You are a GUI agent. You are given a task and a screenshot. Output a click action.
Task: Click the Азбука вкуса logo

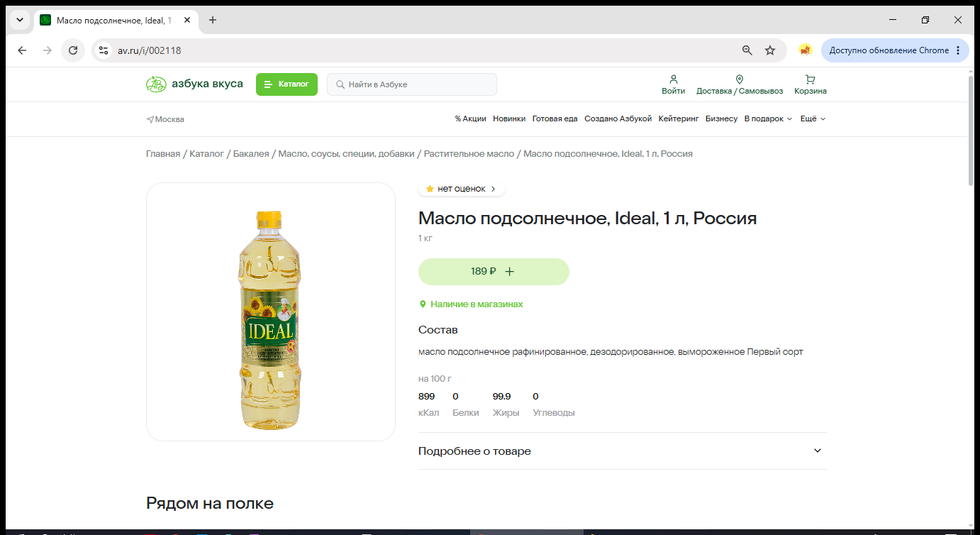click(194, 84)
